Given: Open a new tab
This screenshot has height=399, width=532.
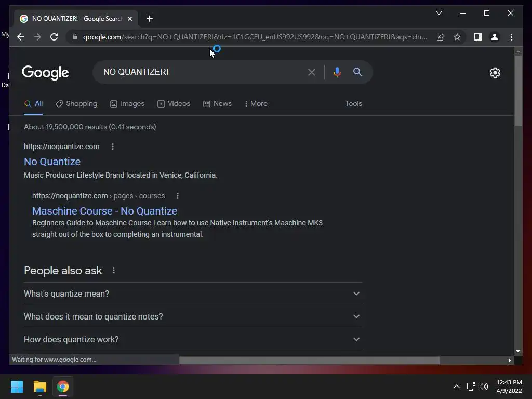Looking at the screenshot, I should tap(149, 19).
